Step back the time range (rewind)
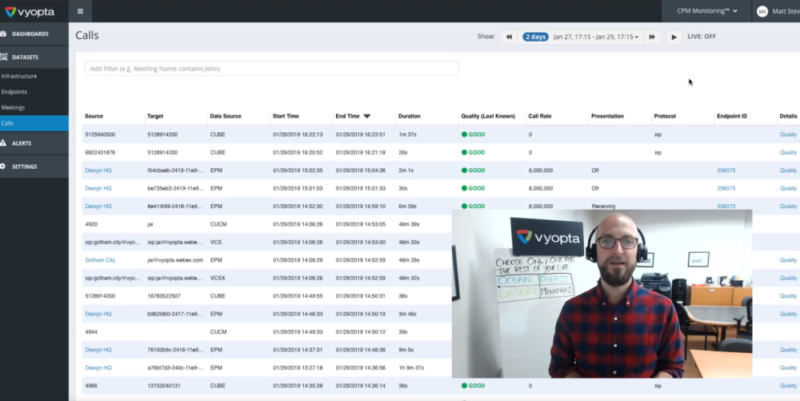The image size is (800, 401). (x=509, y=37)
